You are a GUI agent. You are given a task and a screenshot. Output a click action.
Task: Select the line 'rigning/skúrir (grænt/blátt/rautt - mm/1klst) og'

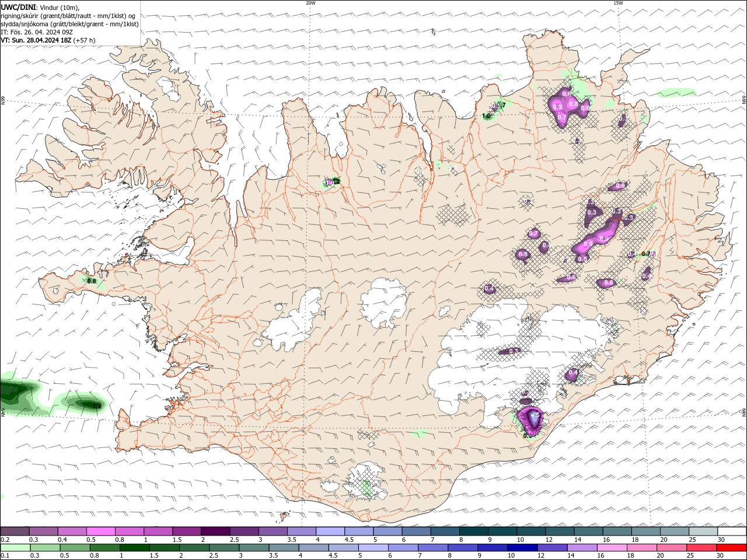(x=68, y=16)
